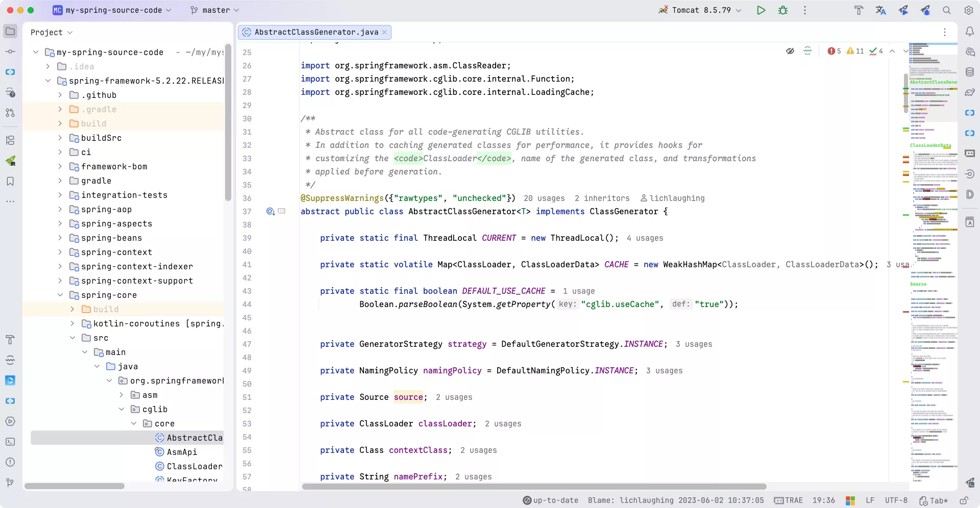The width and height of the screenshot is (980, 508).
Task: Click the UTF-8 encoding in status bar
Action: [x=896, y=500]
